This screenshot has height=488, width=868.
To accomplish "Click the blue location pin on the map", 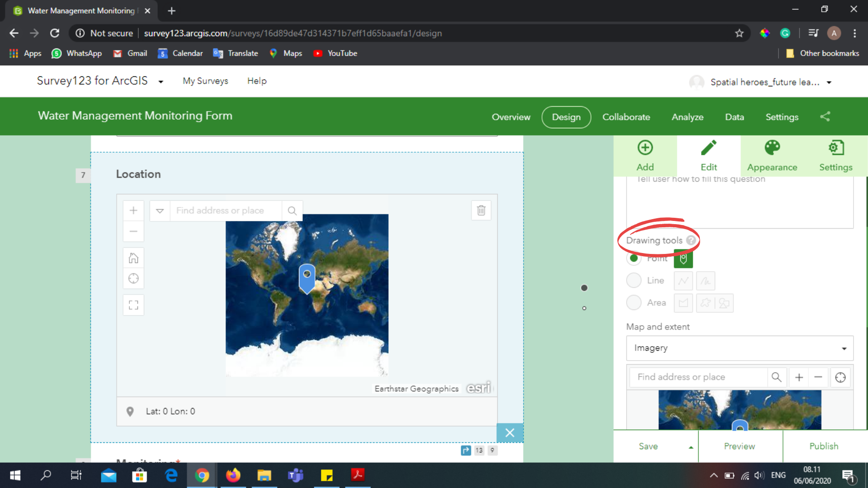I will (x=307, y=278).
